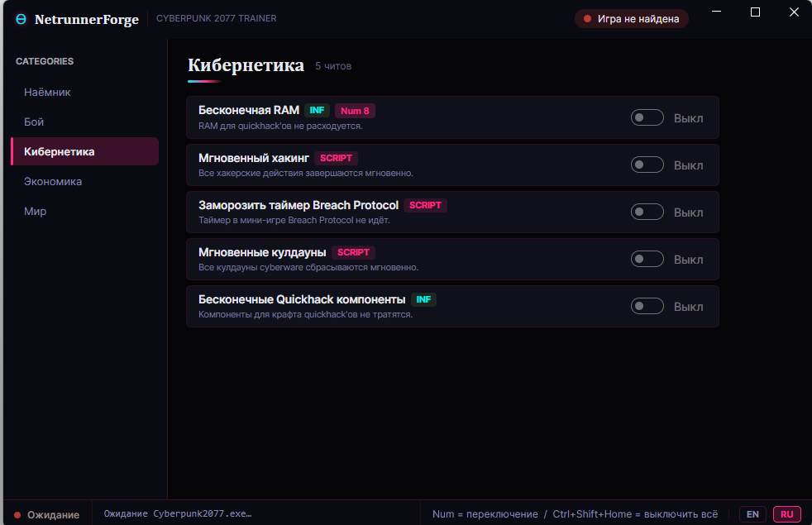Viewport: 812px width, 525px height.
Task: Click 'Ожидание Cyberpunk2077.exe…' status text
Action: pos(178,513)
